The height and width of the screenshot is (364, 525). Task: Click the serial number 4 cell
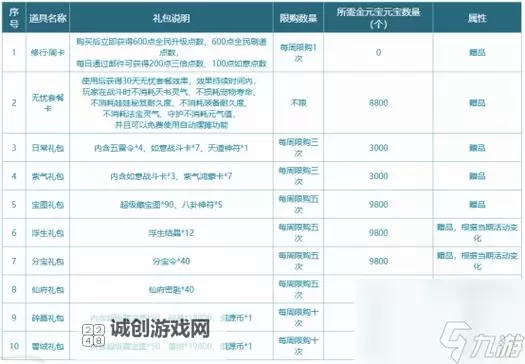[14, 176]
